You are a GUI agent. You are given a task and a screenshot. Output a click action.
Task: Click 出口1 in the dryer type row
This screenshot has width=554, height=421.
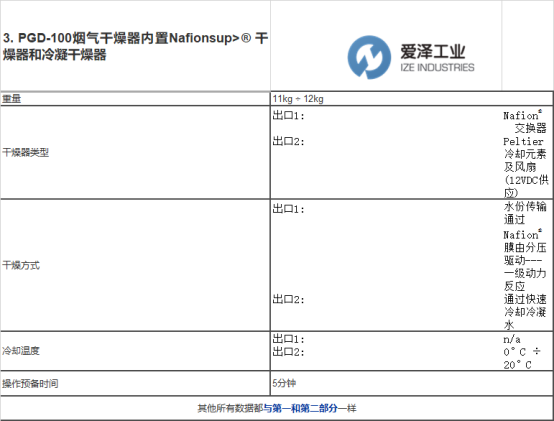288,115
